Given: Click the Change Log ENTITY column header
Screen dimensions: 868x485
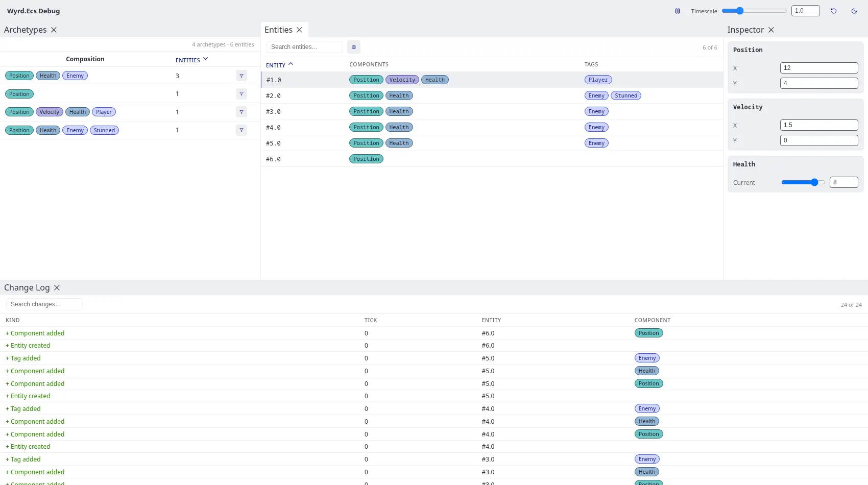Looking at the screenshot, I should [x=491, y=320].
